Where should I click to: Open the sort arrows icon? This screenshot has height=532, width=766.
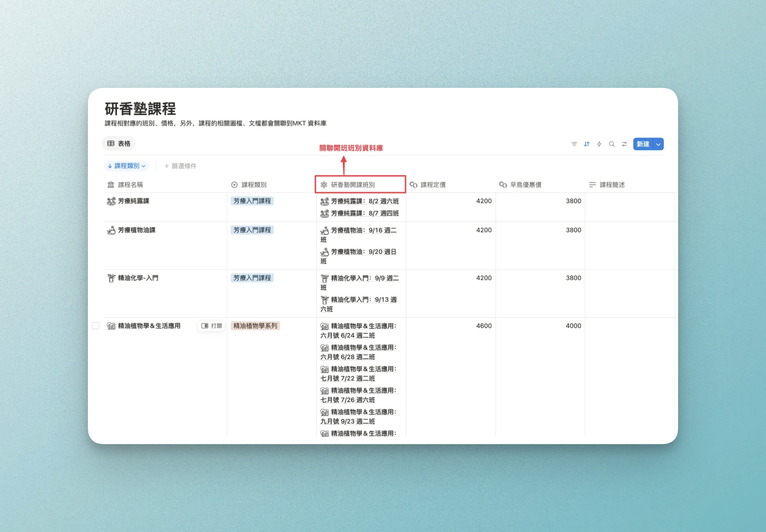(x=586, y=144)
